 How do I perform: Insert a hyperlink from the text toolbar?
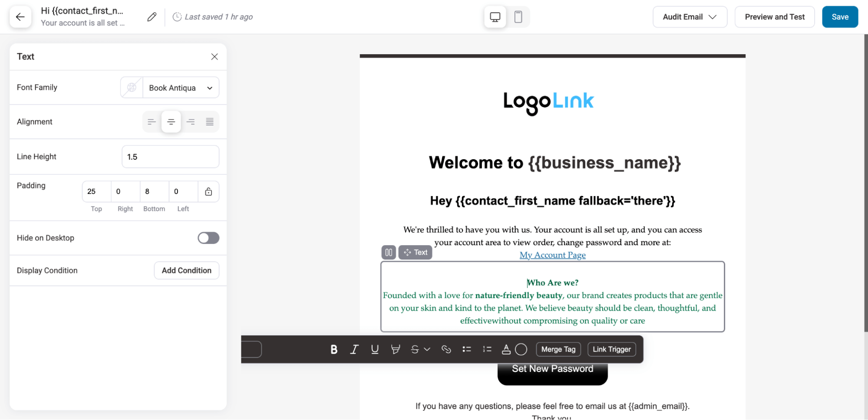pos(446,349)
